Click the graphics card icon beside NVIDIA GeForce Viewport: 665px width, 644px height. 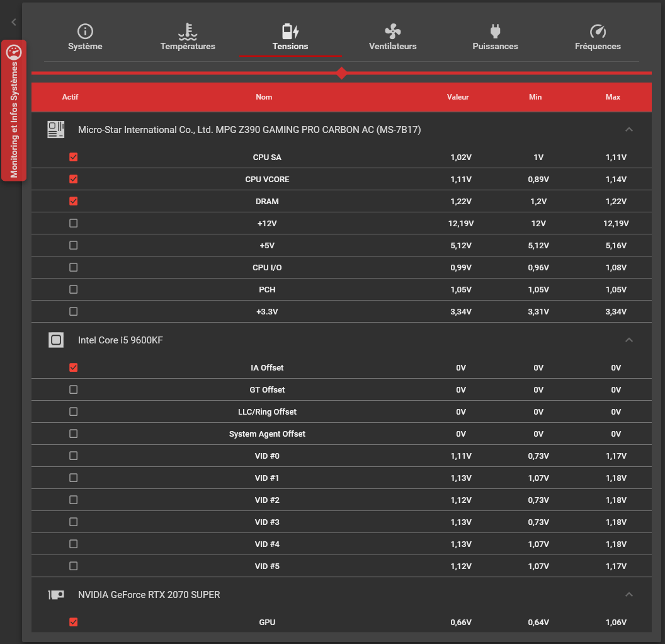[x=56, y=595]
